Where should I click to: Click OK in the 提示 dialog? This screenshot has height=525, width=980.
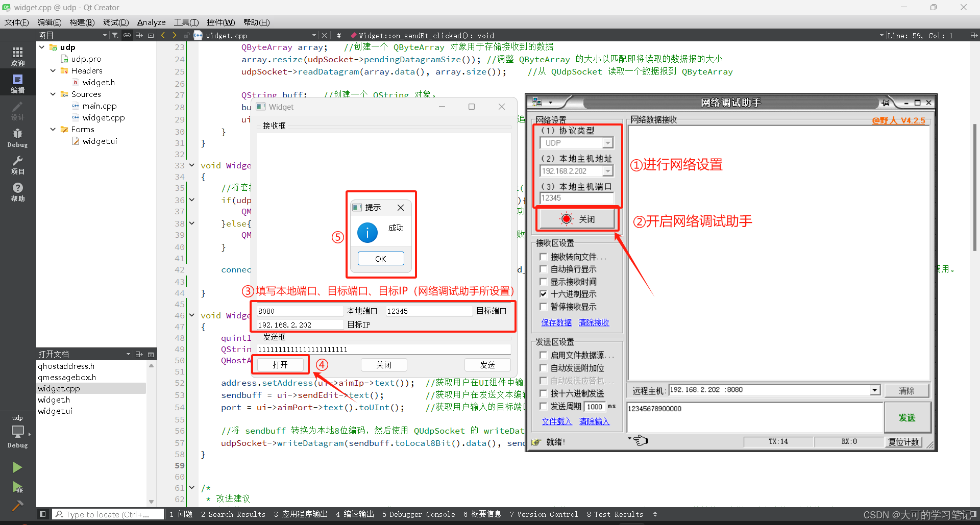pos(381,259)
